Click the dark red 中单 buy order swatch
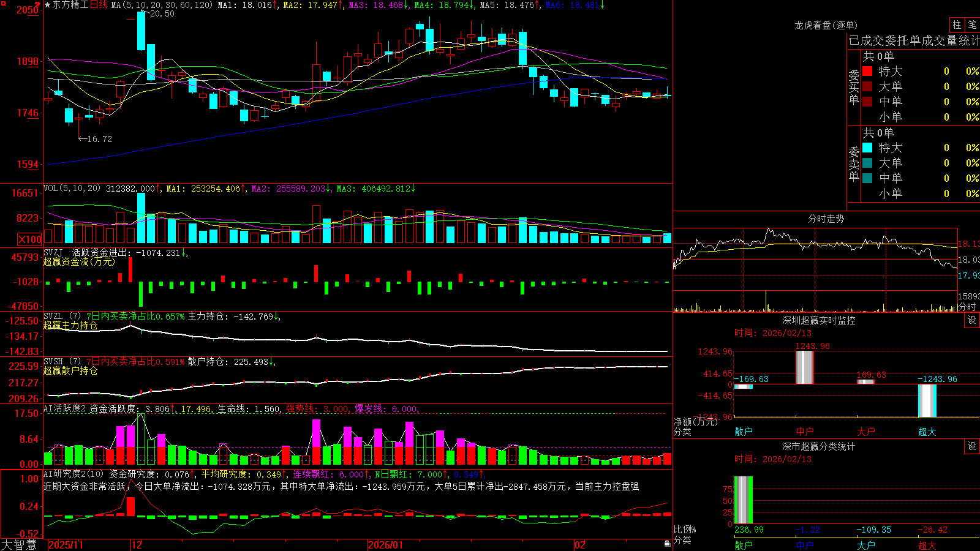 click(867, 102)
